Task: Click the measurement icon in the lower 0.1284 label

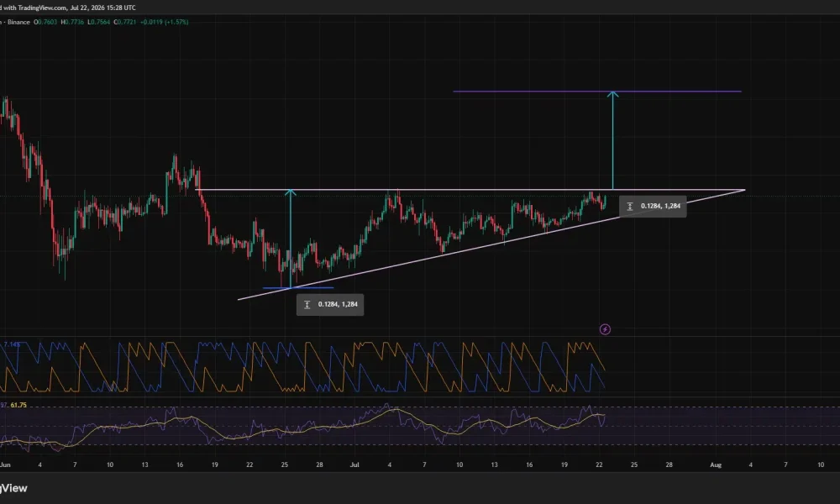Action: click(307, 305)
